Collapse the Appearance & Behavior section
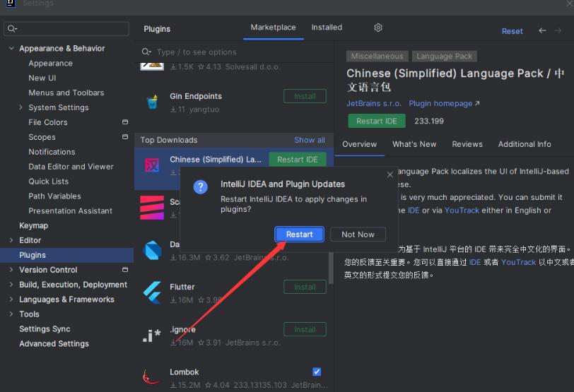Viewport: 574px width, 392px height. 11,48
